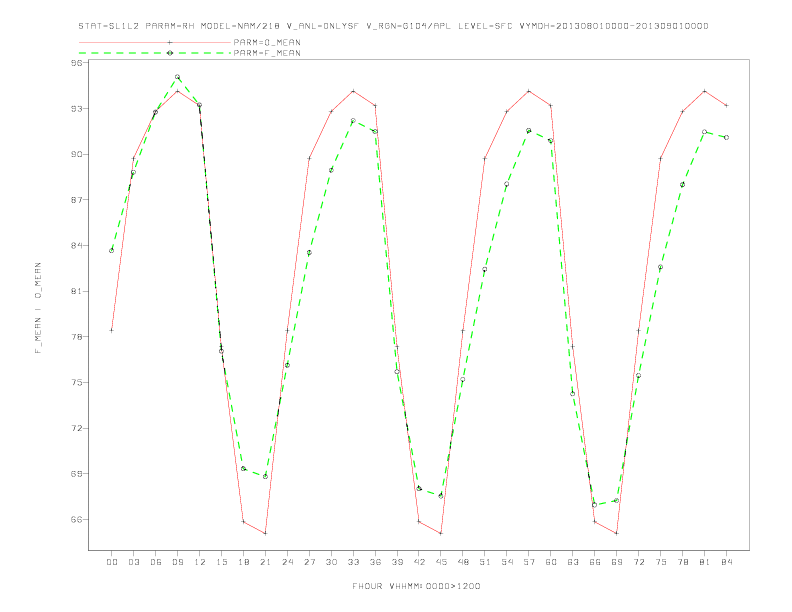The width and height of the screenshot is (792, 612).
Task: Click x-axis tick label 24
Action: (x=287, y=562)
